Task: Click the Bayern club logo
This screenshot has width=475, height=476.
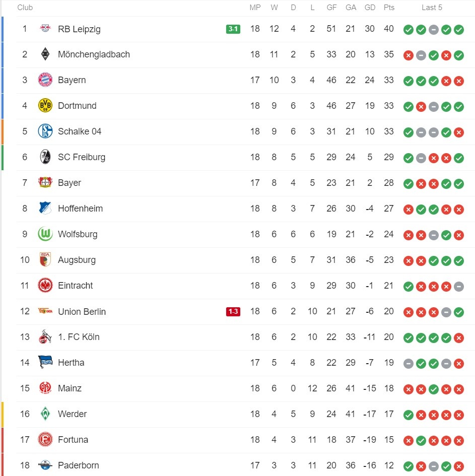Action: tap(45, 80)
